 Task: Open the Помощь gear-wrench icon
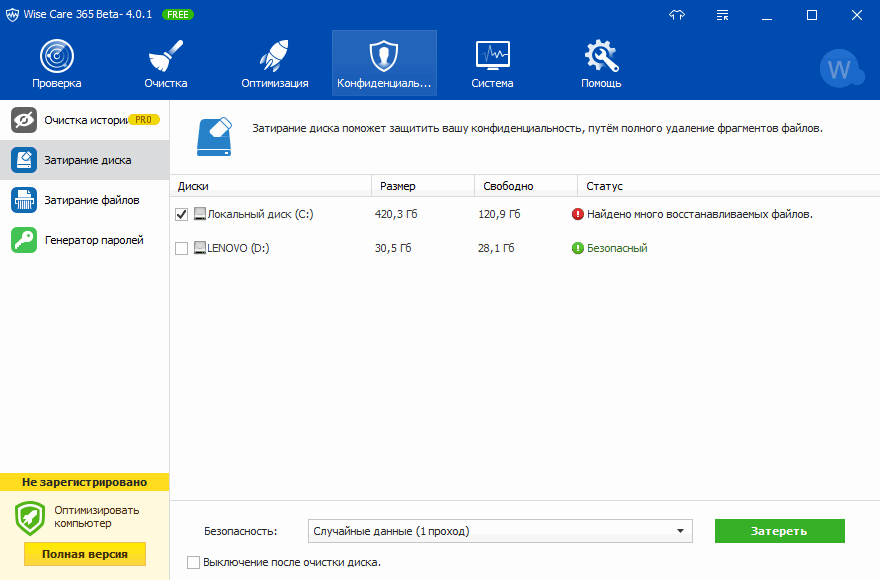pyautogui.click(x=601, y=55)
